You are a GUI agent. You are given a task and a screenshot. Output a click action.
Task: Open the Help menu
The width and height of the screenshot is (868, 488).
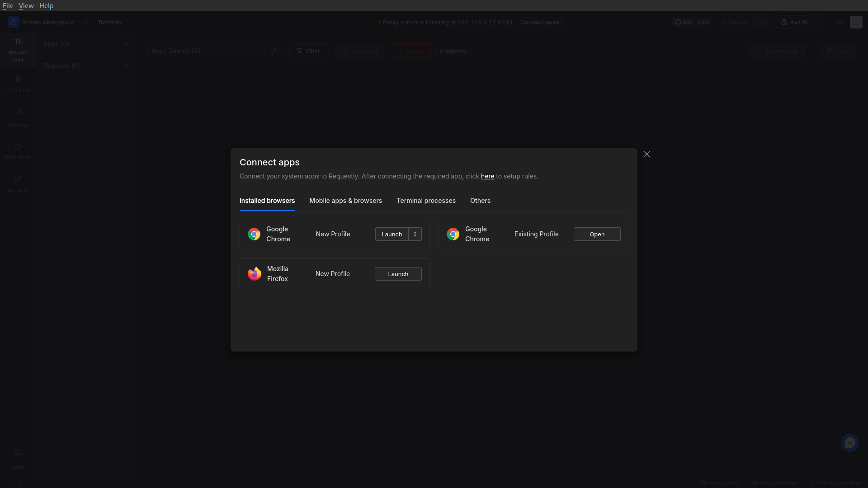point(46,6)
